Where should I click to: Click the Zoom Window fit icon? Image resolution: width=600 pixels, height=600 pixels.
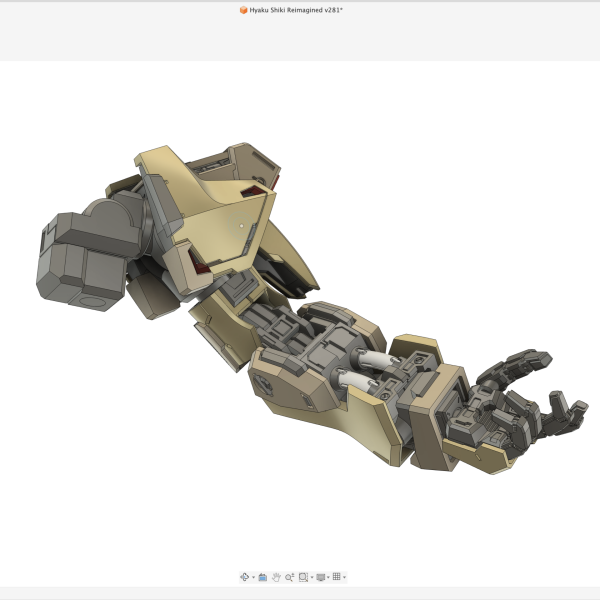(x=303, y=577)
